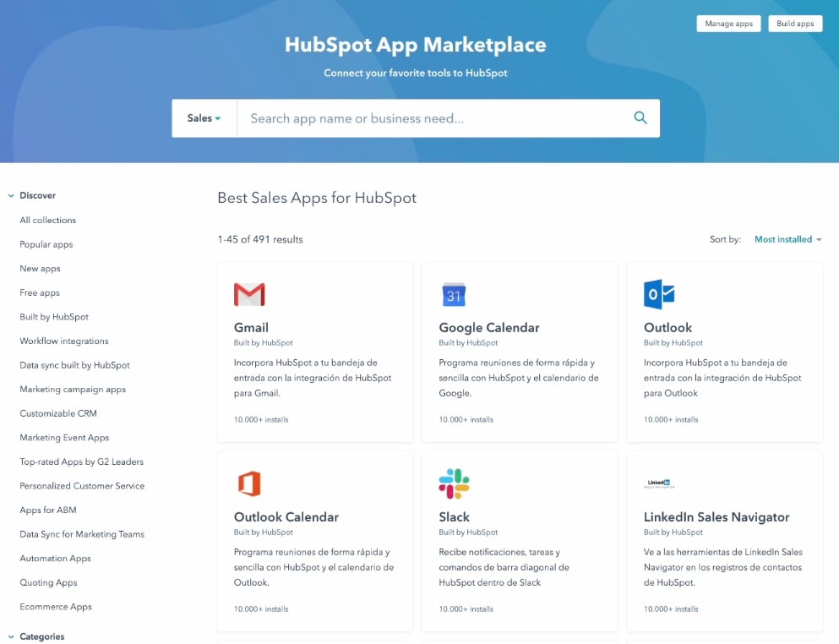Click the Manage apps button
The width and height of the screenshot is (839, 644).
tap(727, 24)
